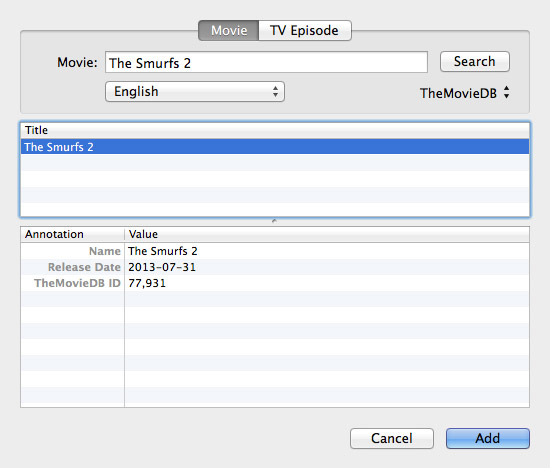Click the TheMovieDB ID annotation label
This screenshot has height=468, width=550.
click(77, 283)
